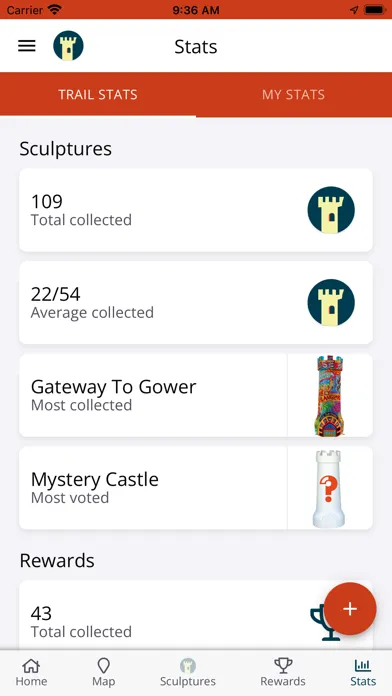
Task: Switch to the MY STATS tab
Action: [293, 95]
